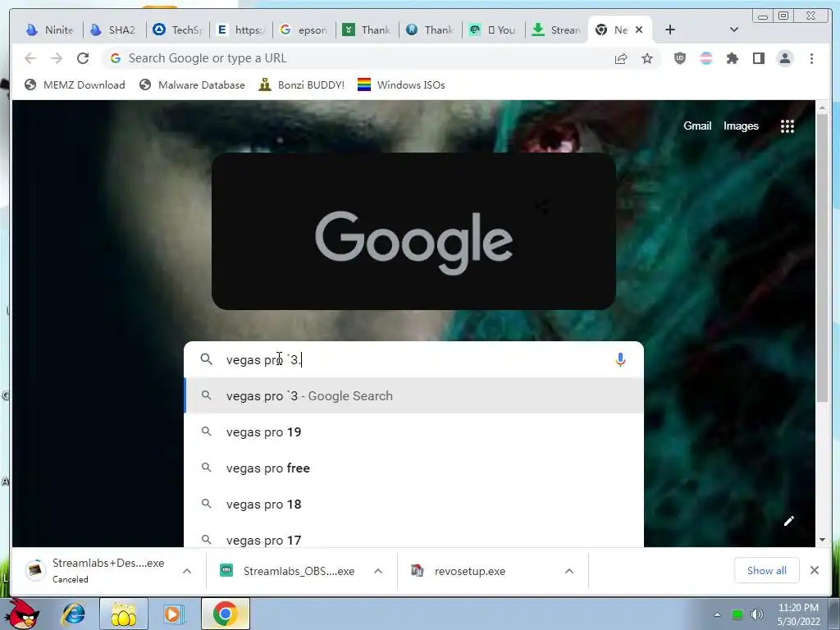Image resolution: width=840 pixels, height=630 pixels.
Task: Close the current New Tab tab
Action: click(639, 30)
